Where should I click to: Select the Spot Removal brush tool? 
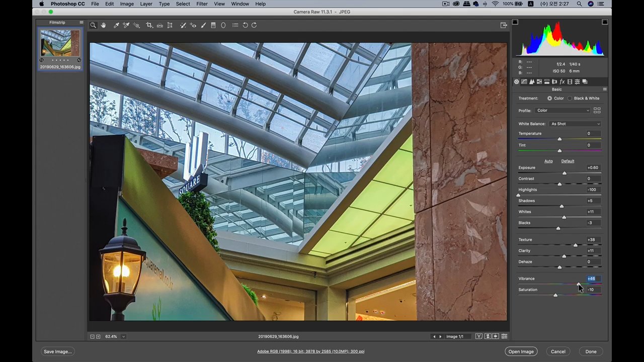(x=183, y=25)
